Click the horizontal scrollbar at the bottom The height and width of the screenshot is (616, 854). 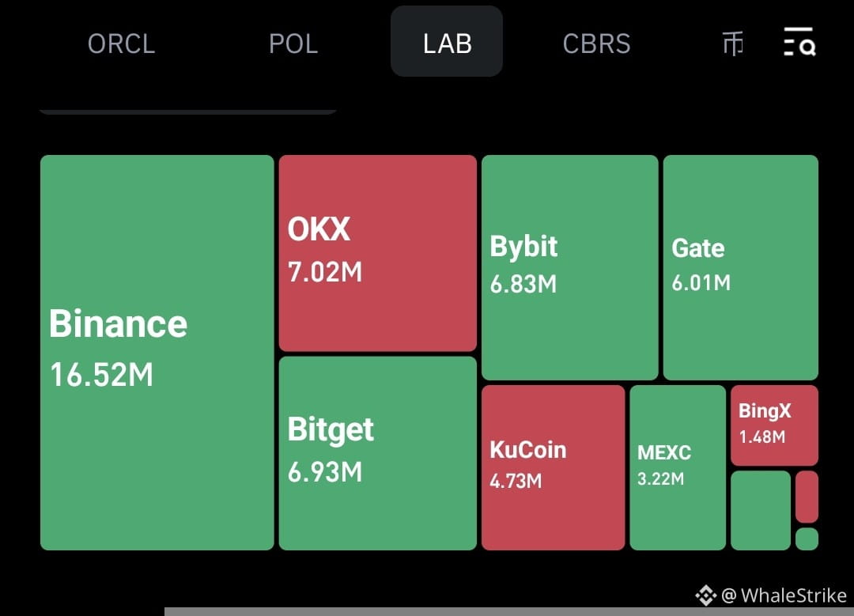point(509,611)
